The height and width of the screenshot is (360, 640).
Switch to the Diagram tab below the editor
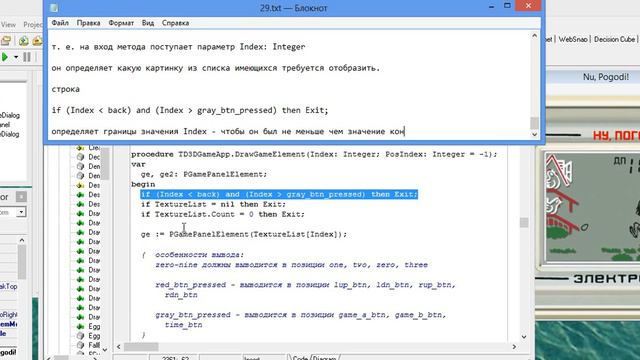(x=325, y=357)
